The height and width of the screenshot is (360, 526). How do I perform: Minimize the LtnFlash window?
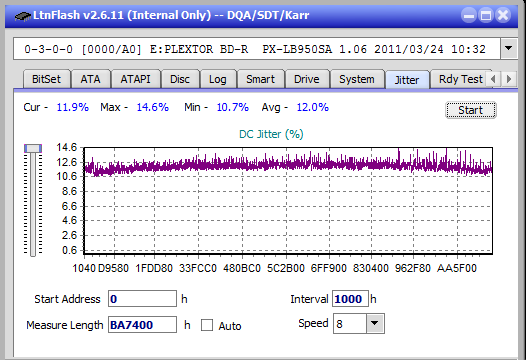[469, 15]
